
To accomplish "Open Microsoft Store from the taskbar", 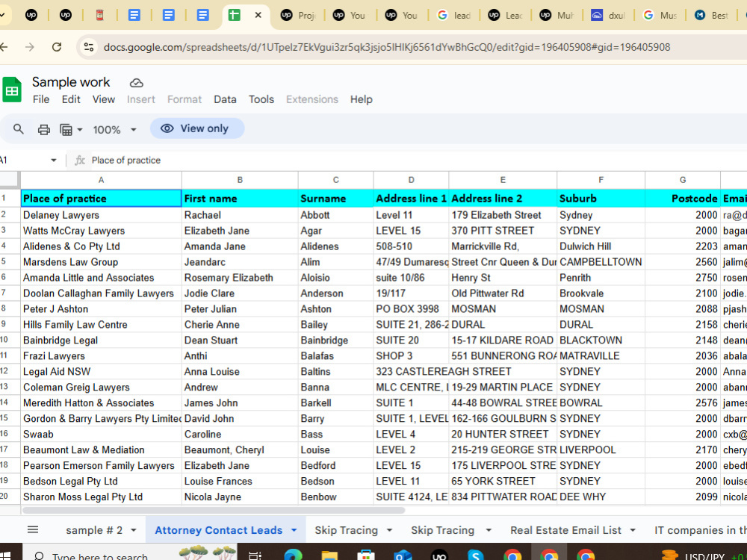I will [x=366, y=556].
